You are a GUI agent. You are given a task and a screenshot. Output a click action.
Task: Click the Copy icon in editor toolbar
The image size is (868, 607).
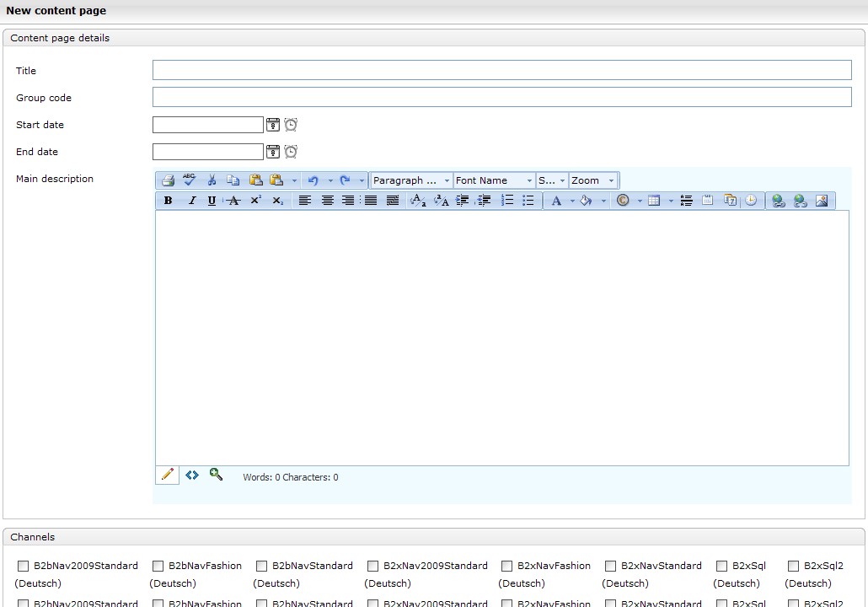(233, 180)
